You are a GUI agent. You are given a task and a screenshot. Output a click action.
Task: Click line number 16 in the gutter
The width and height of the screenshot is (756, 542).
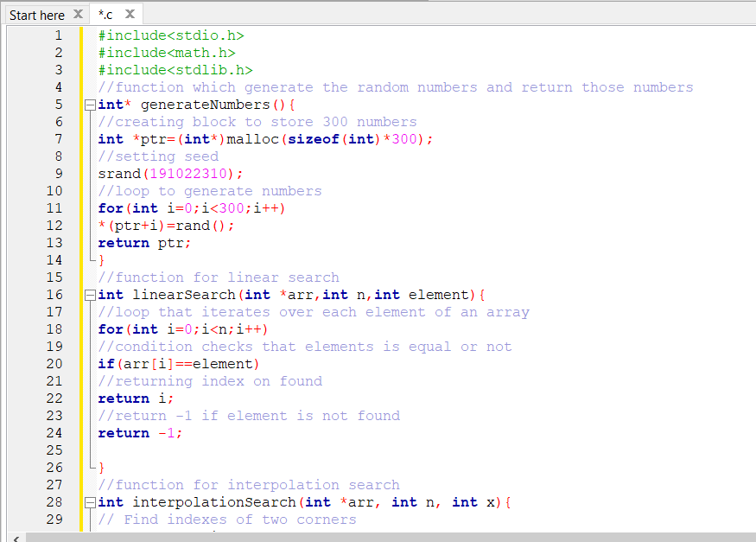point(54,294)
